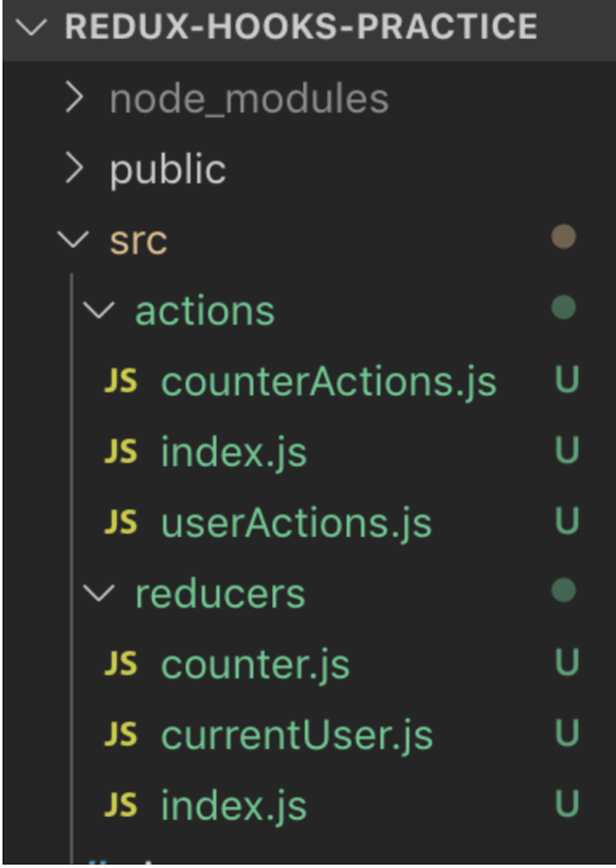This screenshot has width=616, height=868.
Task: Click the untracked U badge on currentUser.js
Action: (x=567, y=735)
